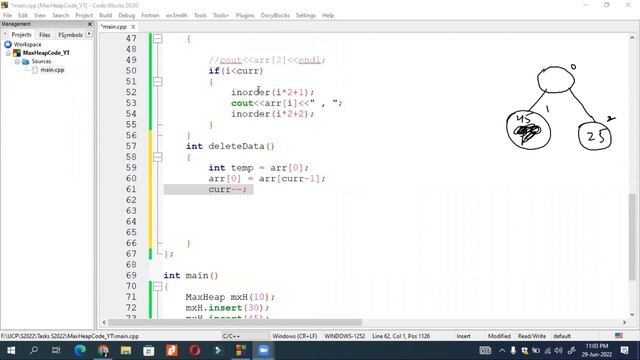Open the Help menu

pyautogui.click(x=328, y=15)
